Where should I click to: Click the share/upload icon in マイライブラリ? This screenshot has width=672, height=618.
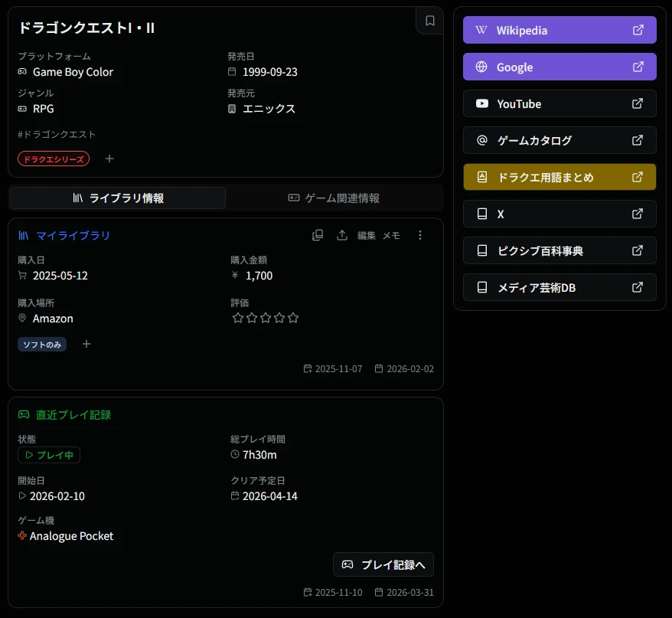(x=342, y=235)
